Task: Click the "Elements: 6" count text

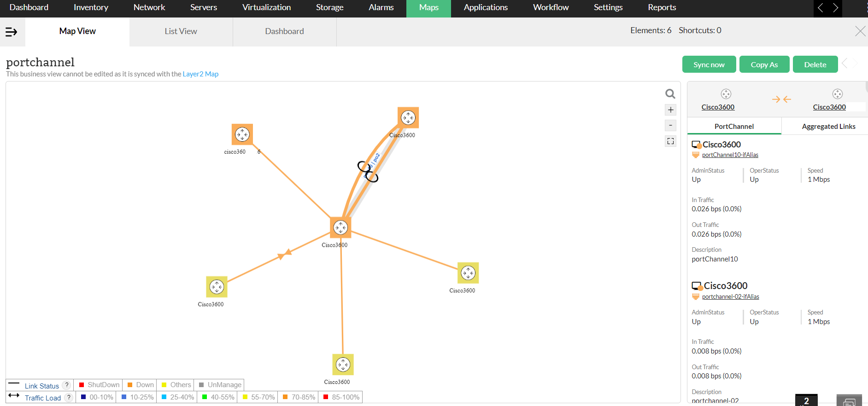Action: [651, 30]
